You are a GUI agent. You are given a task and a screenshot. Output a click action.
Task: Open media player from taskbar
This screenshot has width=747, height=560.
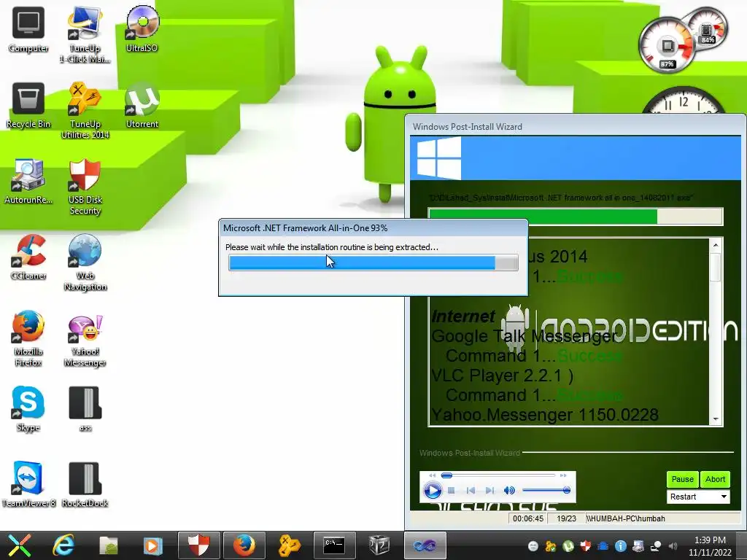pyautogui.click(x=152, y=545)
